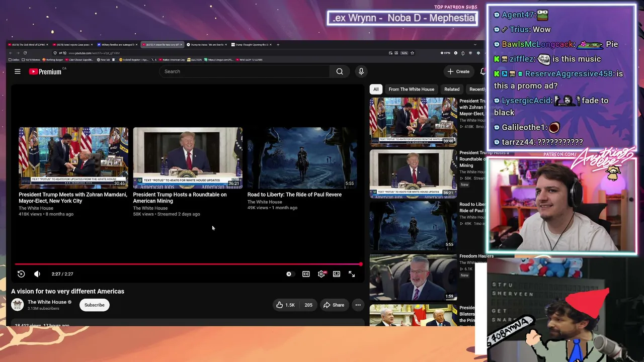Open The White House channel avatar
The height and width of the screenshot is (362, 644).
coord(18,305)
